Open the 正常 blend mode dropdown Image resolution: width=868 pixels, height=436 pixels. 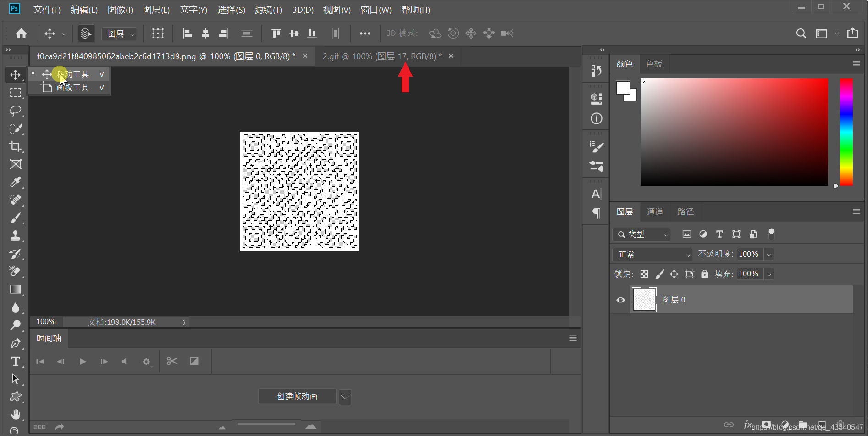click(x=652, y=254)
